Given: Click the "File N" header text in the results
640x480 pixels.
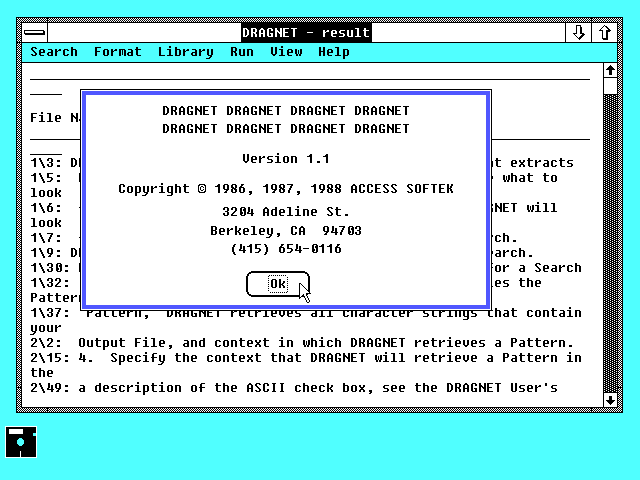Looking at the screenshot, I should click(55, 118).
